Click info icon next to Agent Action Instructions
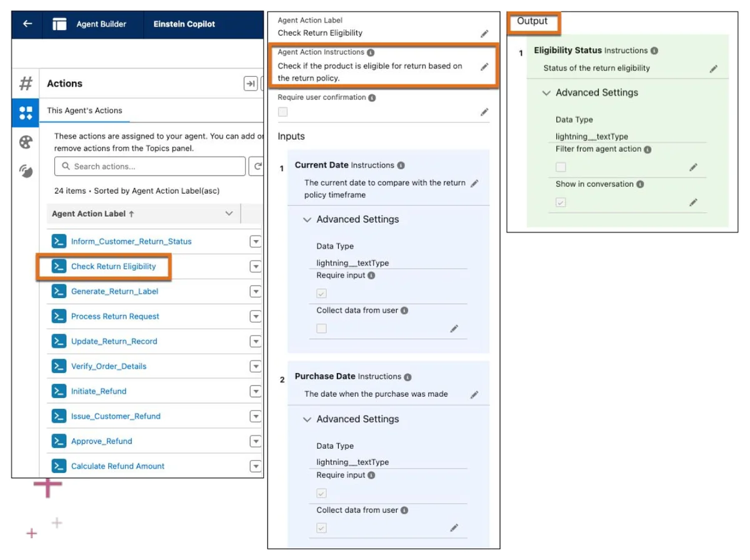 tap(371, 52)
